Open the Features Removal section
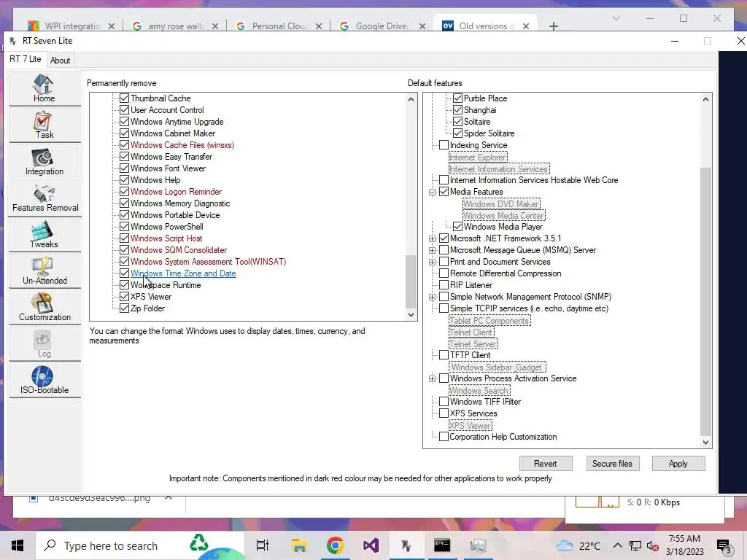Image resolution: width=747 pixels, height=560 pixels. coord(44,198)
